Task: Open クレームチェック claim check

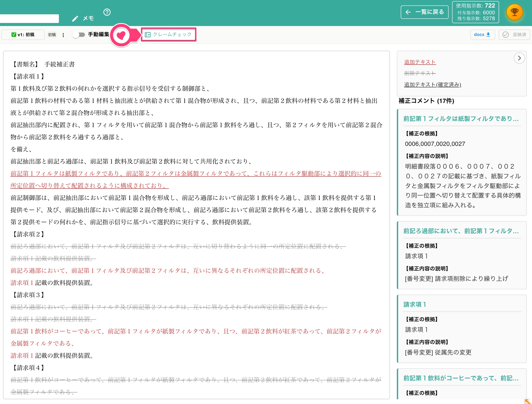Action: (169, 34)
